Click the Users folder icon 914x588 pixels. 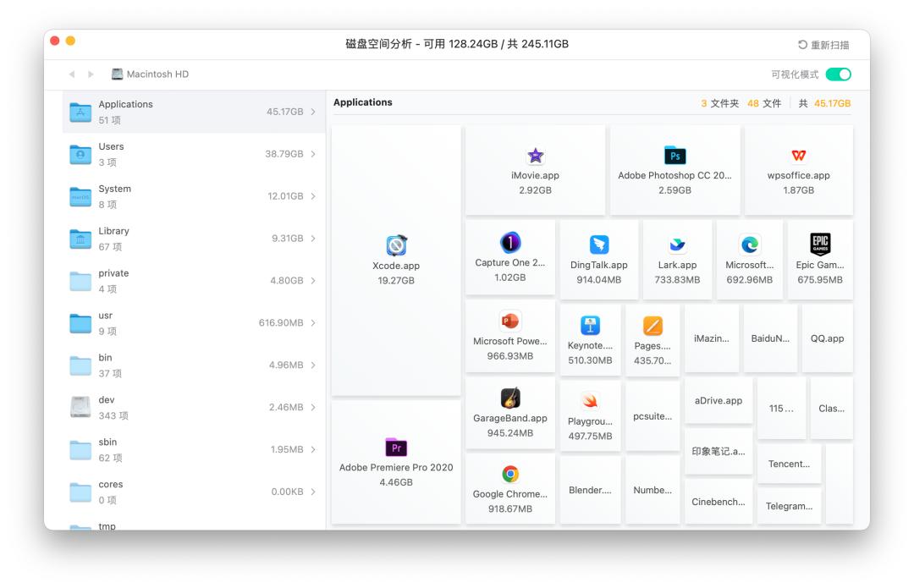80,154
